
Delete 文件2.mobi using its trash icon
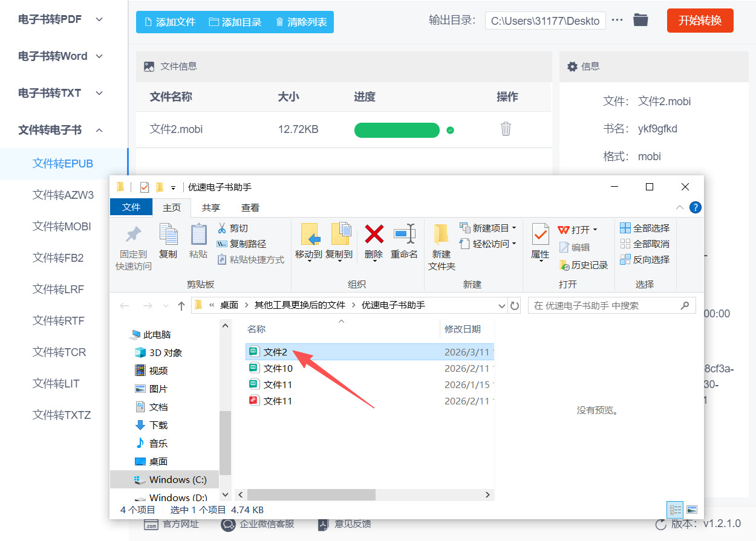506,129
